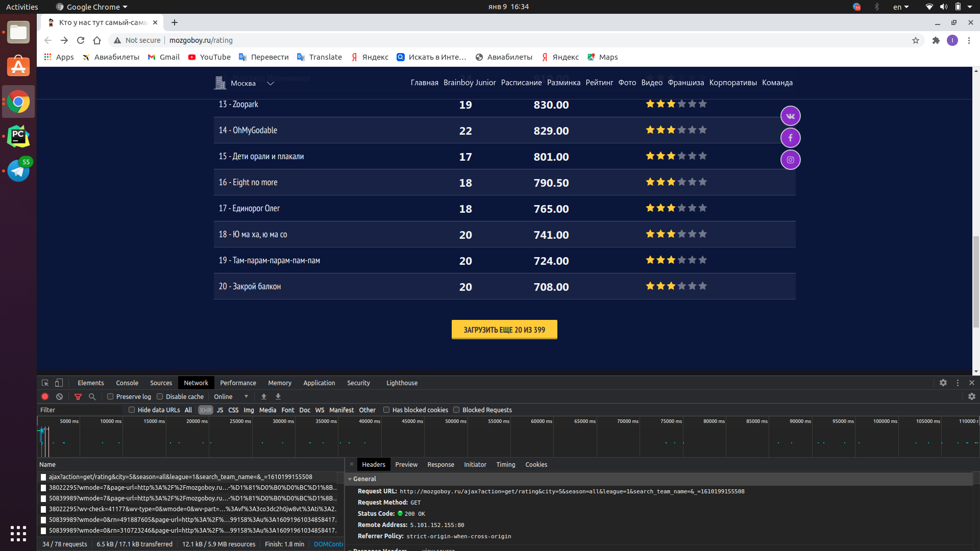This screenshot has width=980, height=551.
Task: Select the ajax?action=get/rating request row
Action: coord(188,477)
